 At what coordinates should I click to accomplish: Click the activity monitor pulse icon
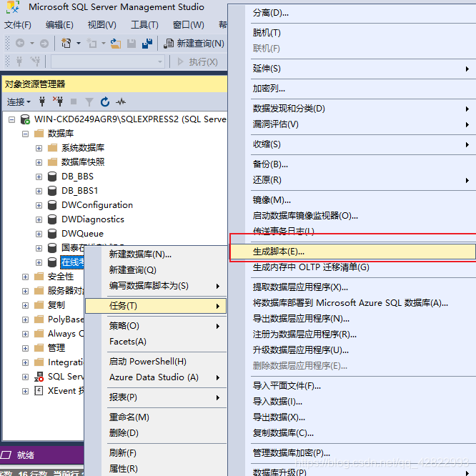(x=121, y=101)
